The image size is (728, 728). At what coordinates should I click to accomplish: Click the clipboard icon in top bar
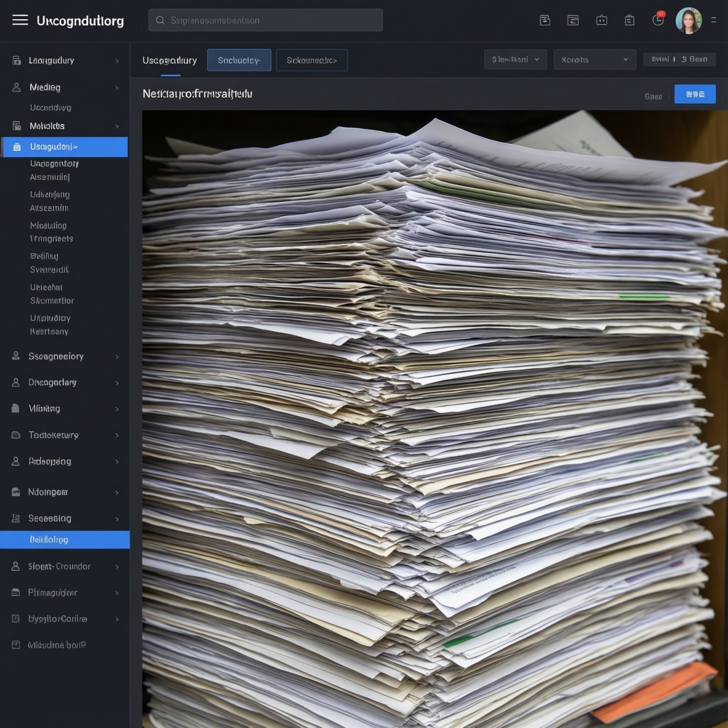click(629, 20)
